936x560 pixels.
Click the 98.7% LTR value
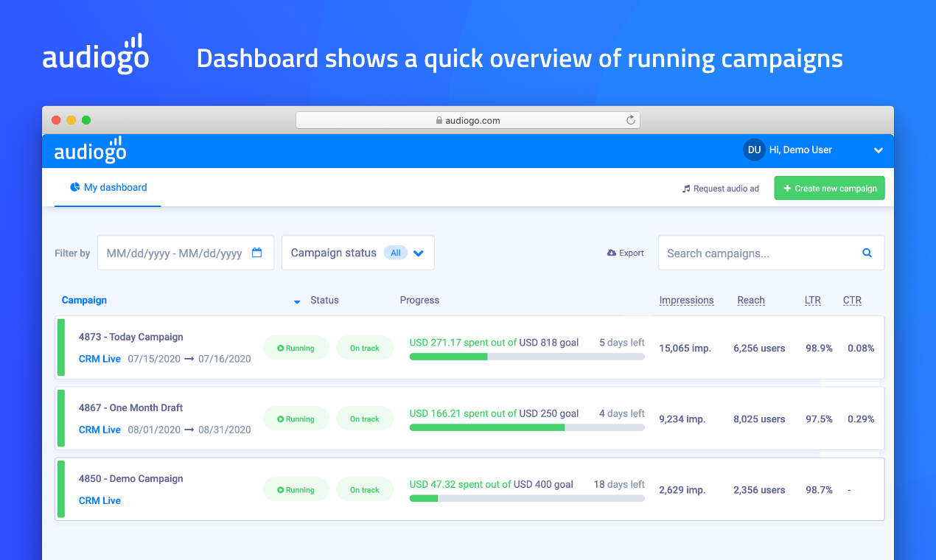tap(819, 489)
